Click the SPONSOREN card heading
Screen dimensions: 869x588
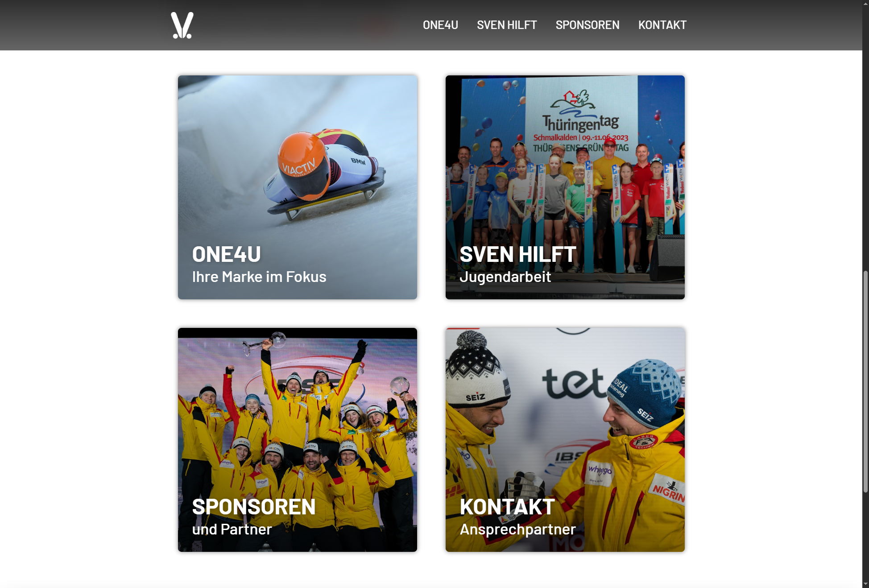coord(254,507)
